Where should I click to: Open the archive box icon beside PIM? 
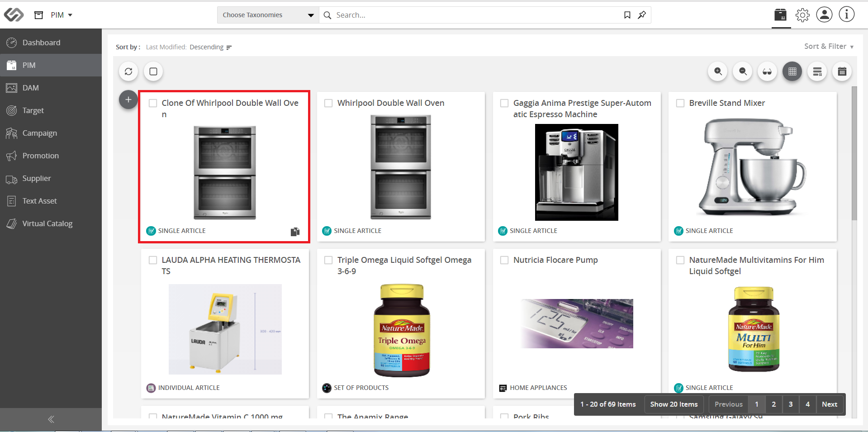click(x=39, y=15)
